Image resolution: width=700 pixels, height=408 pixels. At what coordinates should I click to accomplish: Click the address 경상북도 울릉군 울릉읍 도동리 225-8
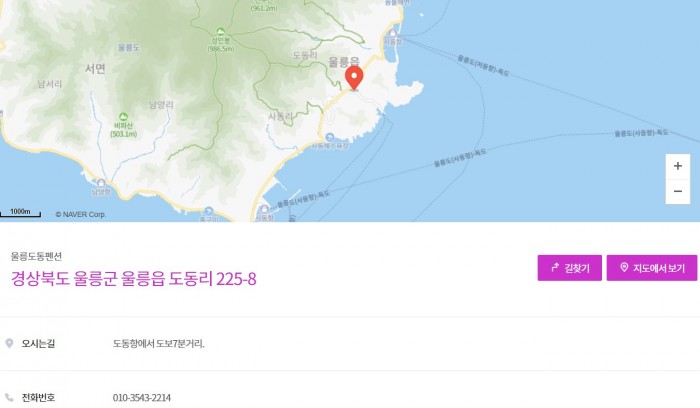point(133,279)
